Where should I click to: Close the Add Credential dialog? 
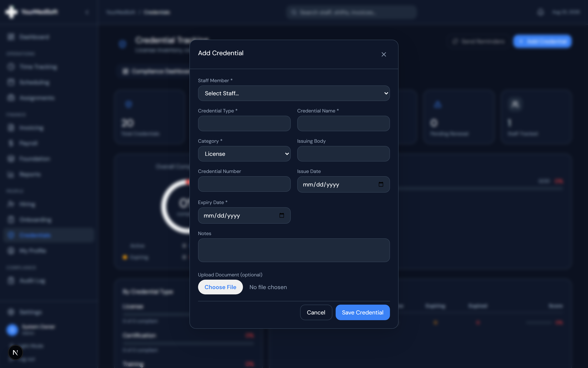coord(384,54)
